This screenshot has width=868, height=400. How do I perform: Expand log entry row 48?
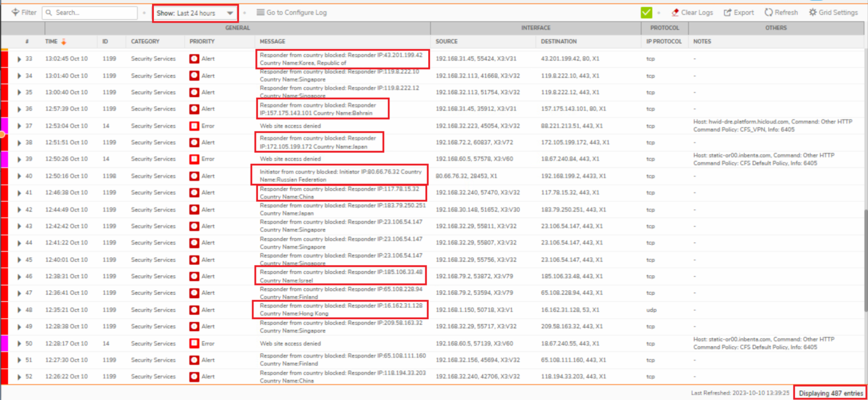click(x=19, y=310)
